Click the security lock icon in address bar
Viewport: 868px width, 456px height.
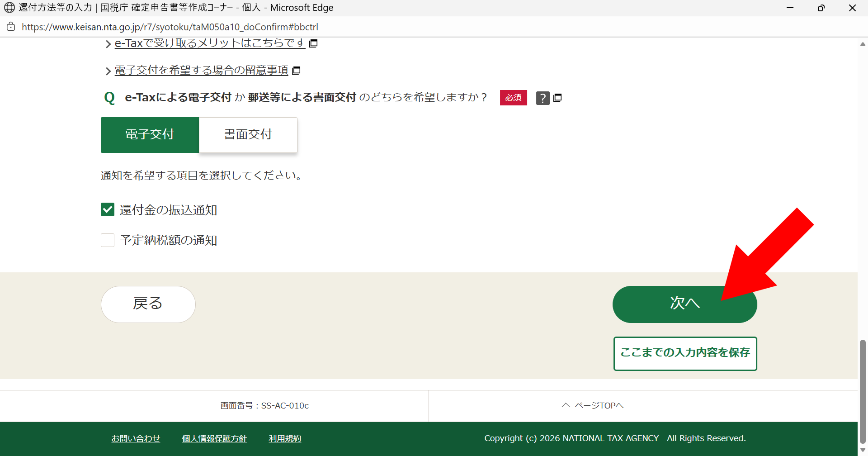(11, 27)
